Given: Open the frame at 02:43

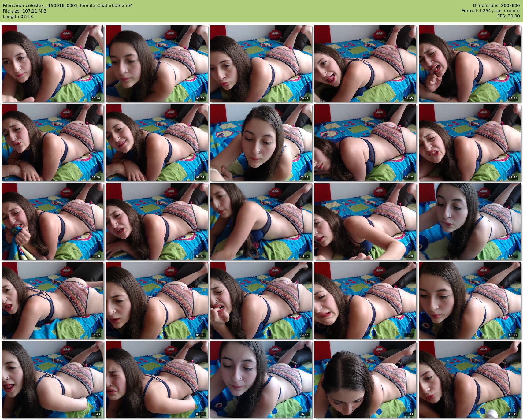Looking at the screenshot, I should point(469,143).
